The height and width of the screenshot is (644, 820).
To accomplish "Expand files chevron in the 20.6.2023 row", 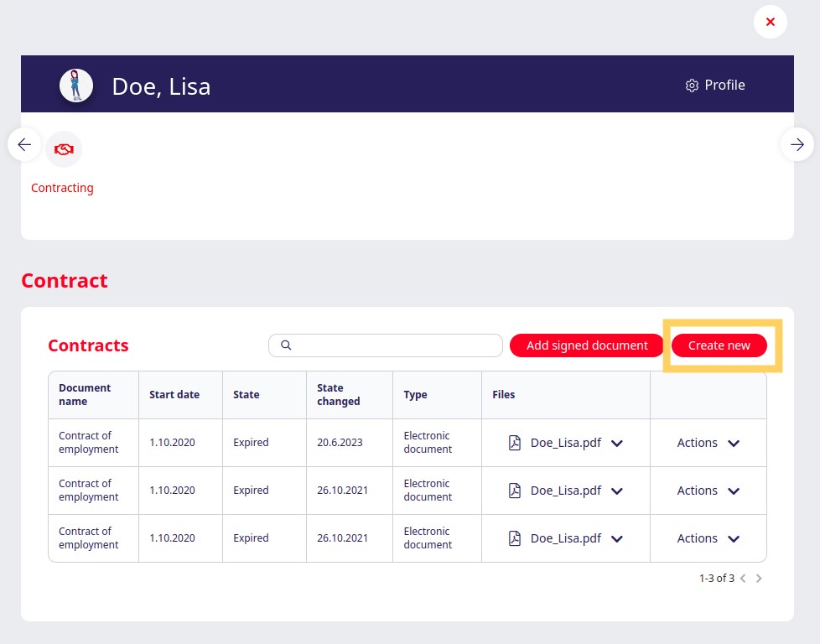I will coord(617,443).
